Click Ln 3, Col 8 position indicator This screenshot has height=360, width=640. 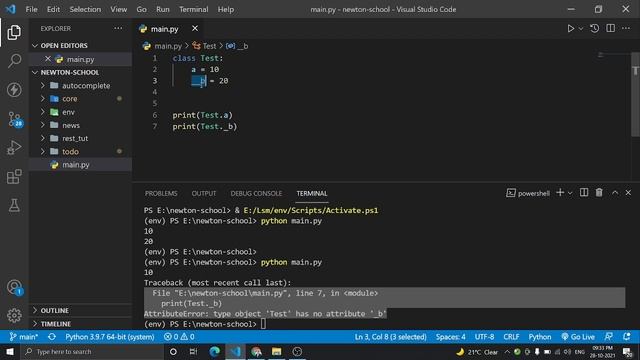(390, 337)
